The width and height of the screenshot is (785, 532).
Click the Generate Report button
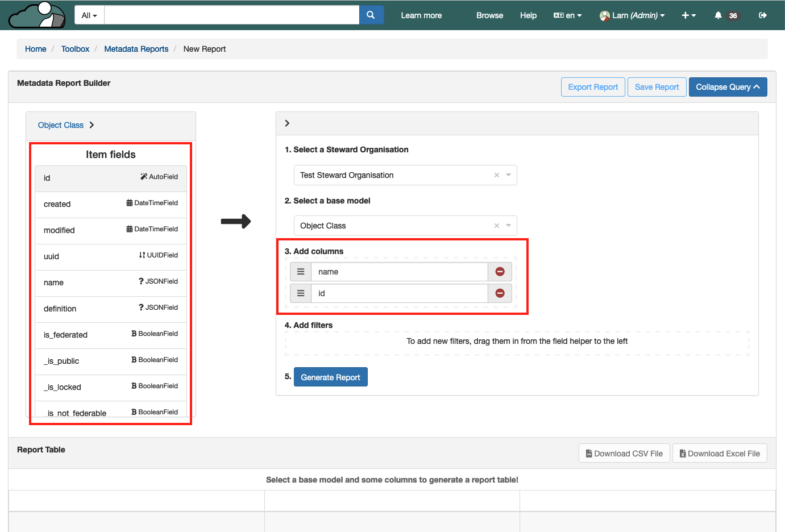click(330, 377)
